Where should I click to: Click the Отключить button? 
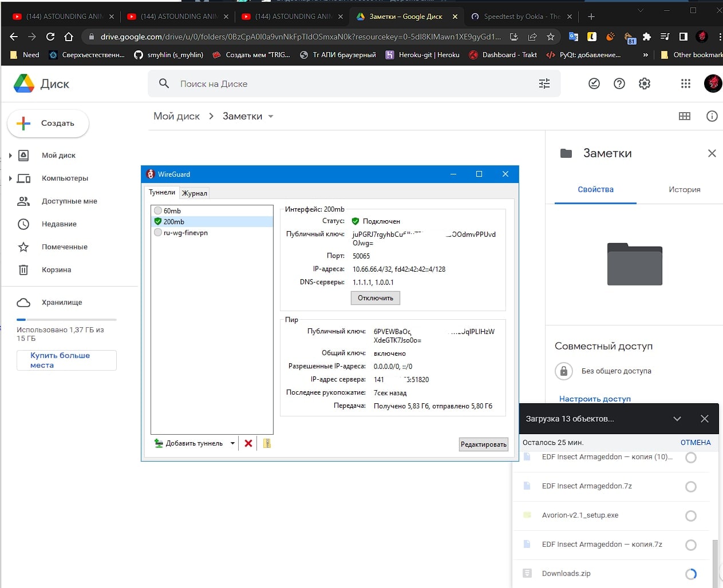pos(376,298)
